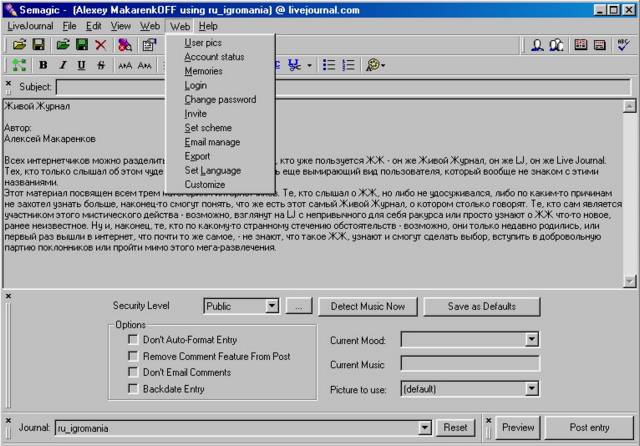Open the File menu

pos(69,26)
